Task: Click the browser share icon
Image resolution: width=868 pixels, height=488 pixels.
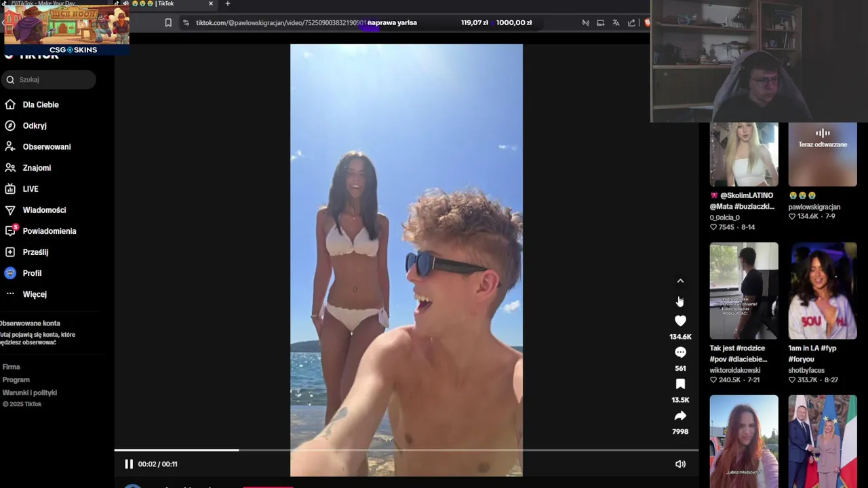Action: tap(631, 22)
